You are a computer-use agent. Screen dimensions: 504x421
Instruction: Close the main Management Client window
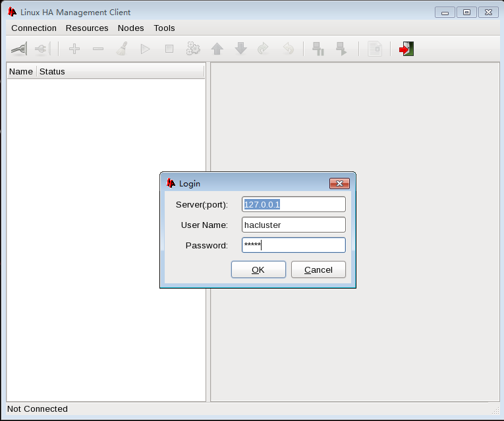(x=488, y=13)
